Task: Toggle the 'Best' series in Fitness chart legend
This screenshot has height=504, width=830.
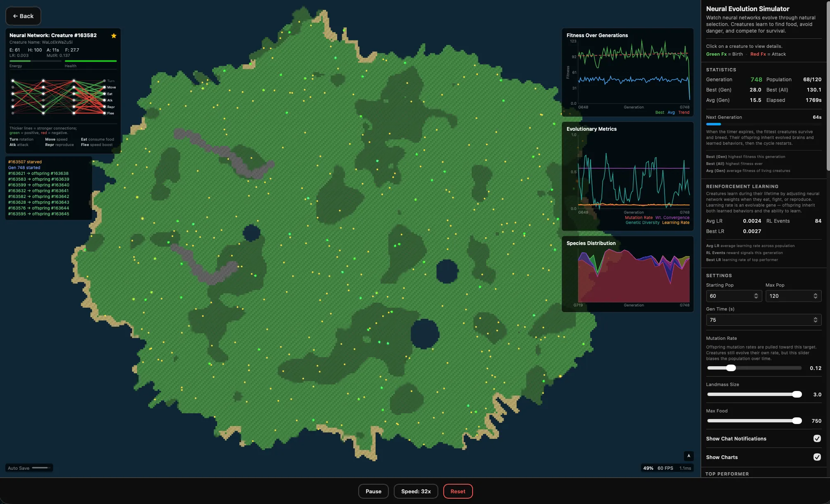Action: [660, 112]
